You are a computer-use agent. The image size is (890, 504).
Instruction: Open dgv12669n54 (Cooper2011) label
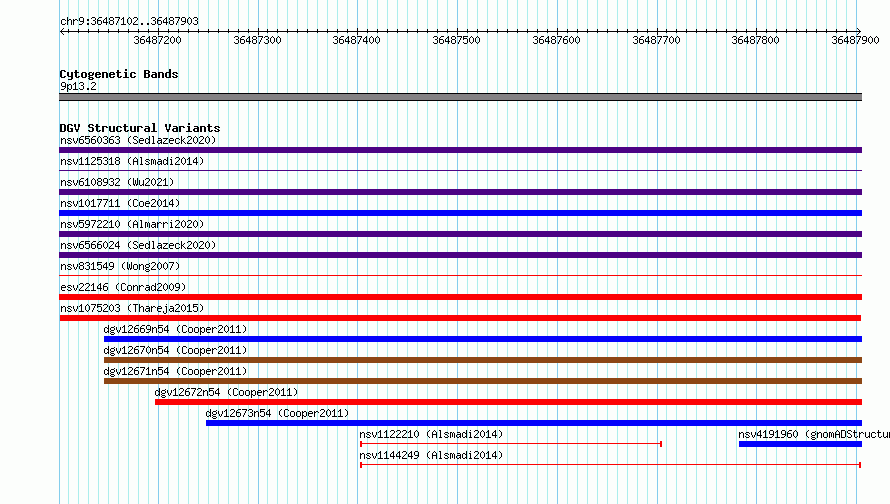175,329
